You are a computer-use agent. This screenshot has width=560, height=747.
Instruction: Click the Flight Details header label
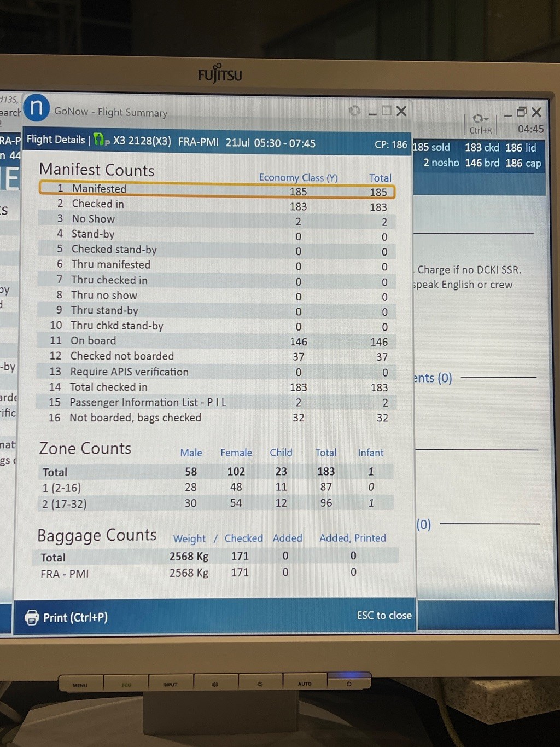click(56, 140)
